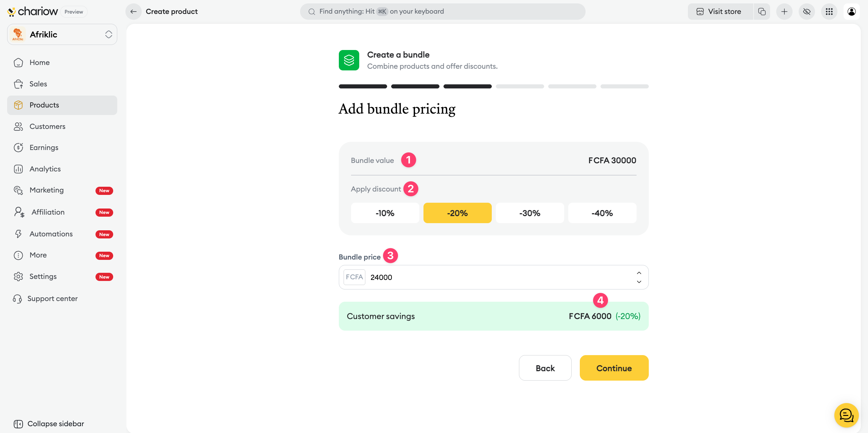Click the green bundle stack icon
Viewport: 868px width, 433px height.
[x=349, y=60]
